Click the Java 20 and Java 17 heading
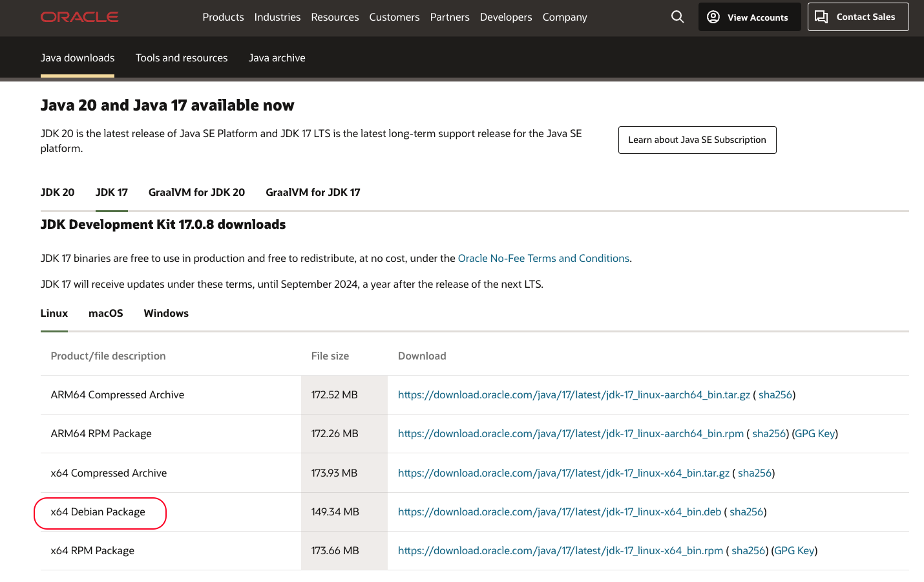Screen dimensions: 924x582 coord(167,105)
